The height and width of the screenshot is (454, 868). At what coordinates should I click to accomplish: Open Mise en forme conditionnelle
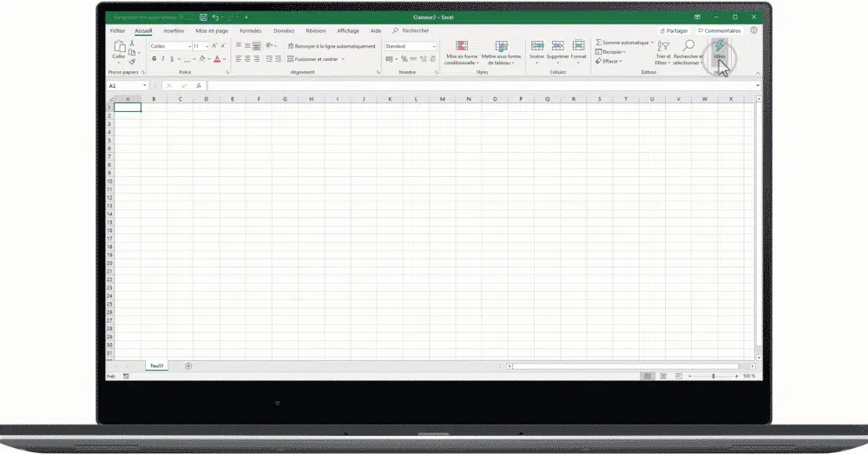pos(462,53)
